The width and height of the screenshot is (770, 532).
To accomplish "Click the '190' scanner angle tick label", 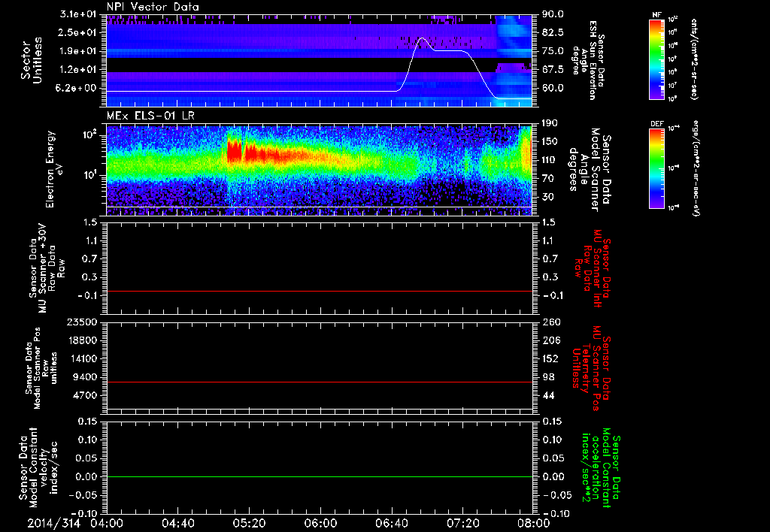I will click(x=550, y=123).
